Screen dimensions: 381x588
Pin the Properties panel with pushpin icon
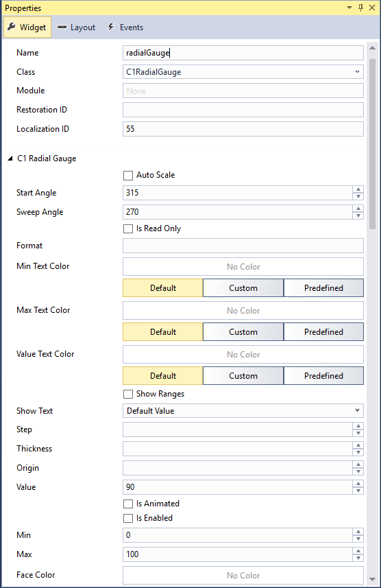(x=360, y=8)
